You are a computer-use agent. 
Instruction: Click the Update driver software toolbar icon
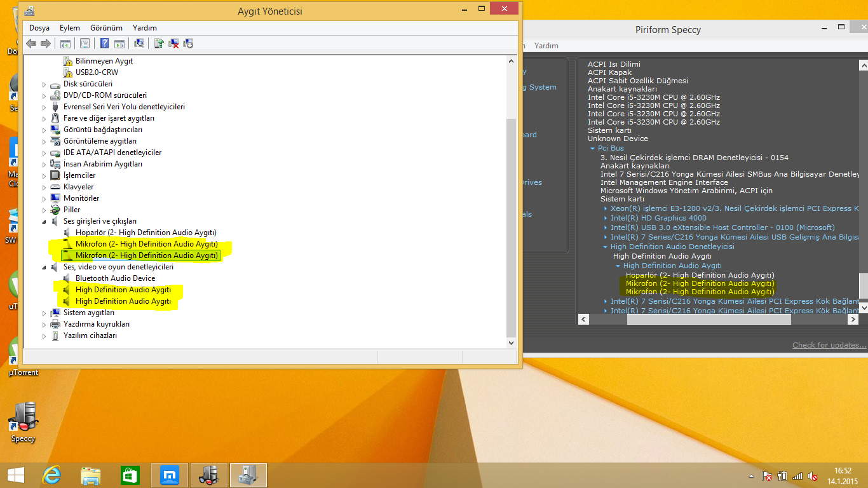click(x=159, y=43)
